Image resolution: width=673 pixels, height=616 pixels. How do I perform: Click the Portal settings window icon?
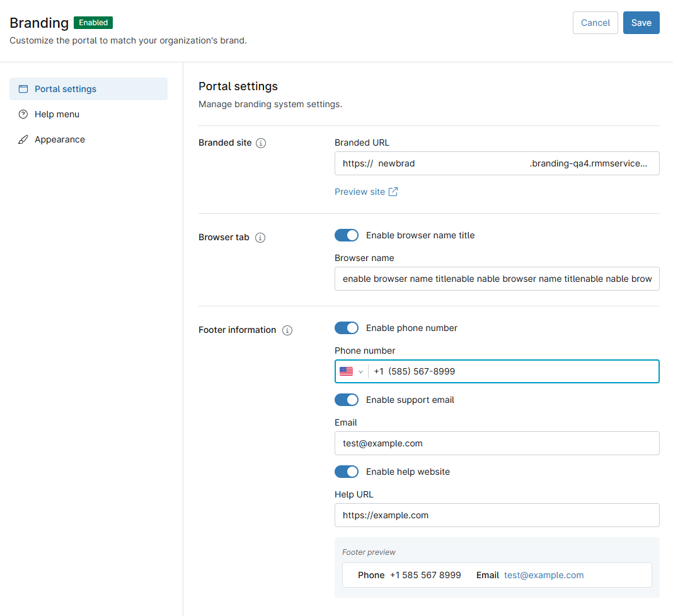pyautogui.click(x=23, y=89)
